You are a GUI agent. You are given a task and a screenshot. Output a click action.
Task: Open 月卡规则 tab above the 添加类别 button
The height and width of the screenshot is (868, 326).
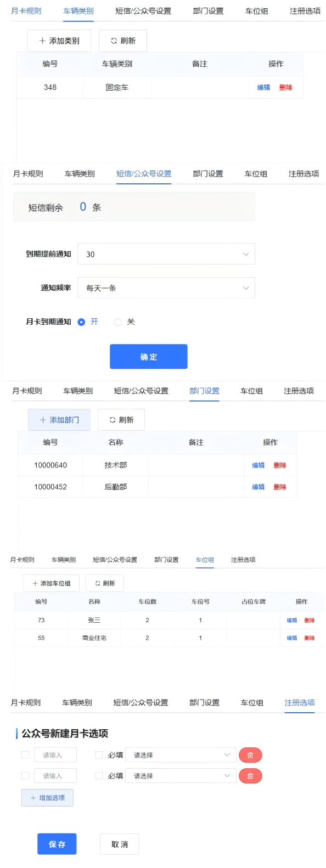26,11
